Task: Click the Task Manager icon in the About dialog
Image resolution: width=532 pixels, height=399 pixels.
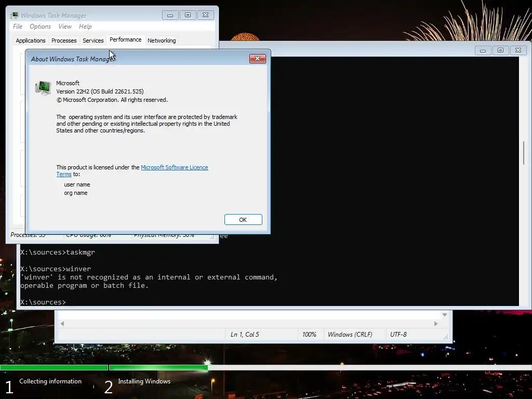Action: [x=43, y=87]
